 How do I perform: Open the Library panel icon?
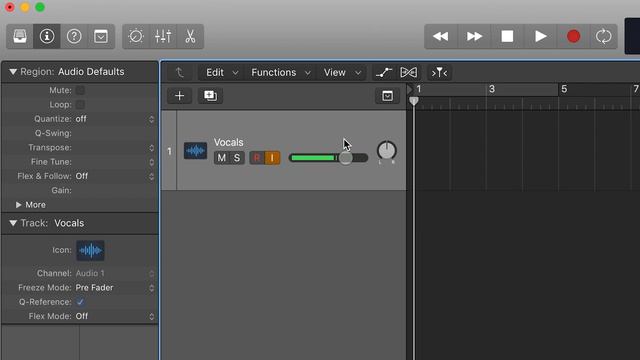click(x=20, y=37)
